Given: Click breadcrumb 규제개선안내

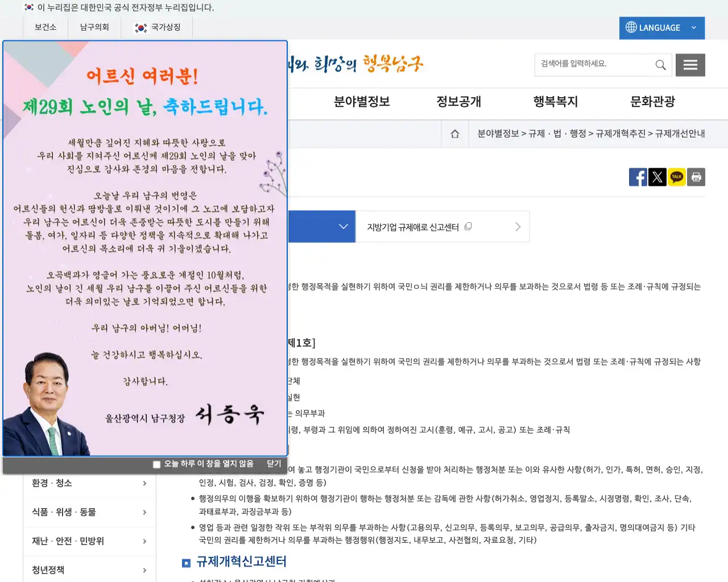Looking at the screenshot, I should 680,134.
